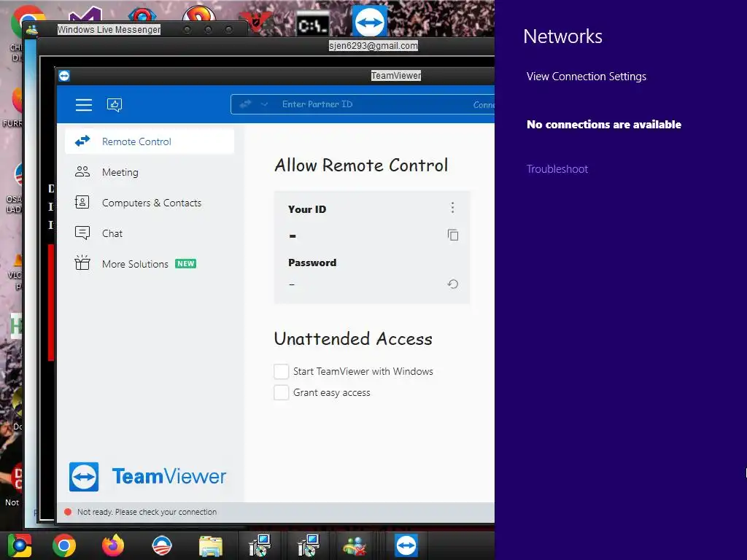Open the TeamViewer hamburger menu
The image size is (747, 560).
pyautogui.click(x=84, y=105)
